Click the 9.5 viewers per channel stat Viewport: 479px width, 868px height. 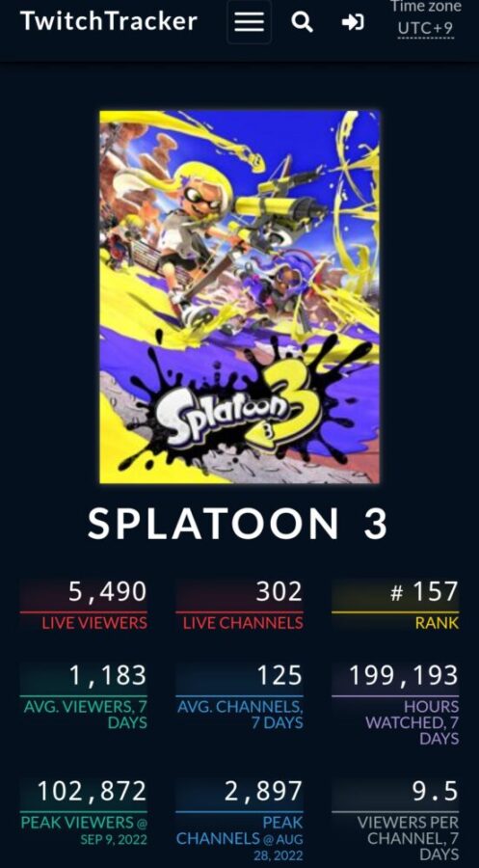(436, 791)
